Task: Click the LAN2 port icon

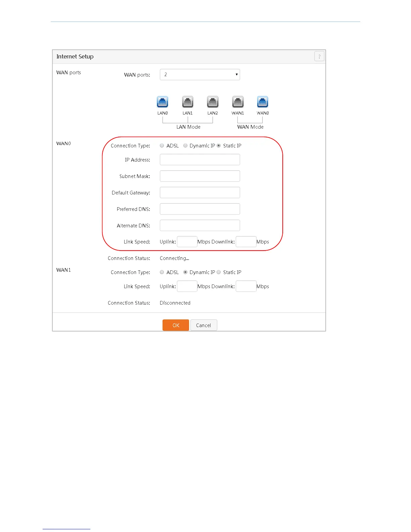Action: [213, 102]
